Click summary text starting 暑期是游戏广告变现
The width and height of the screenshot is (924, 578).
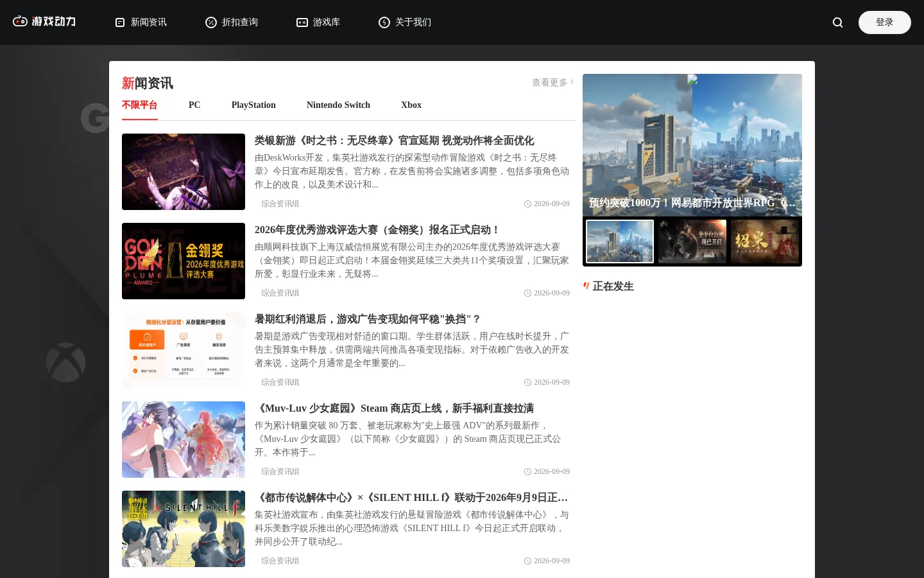[x=412, y=349]
